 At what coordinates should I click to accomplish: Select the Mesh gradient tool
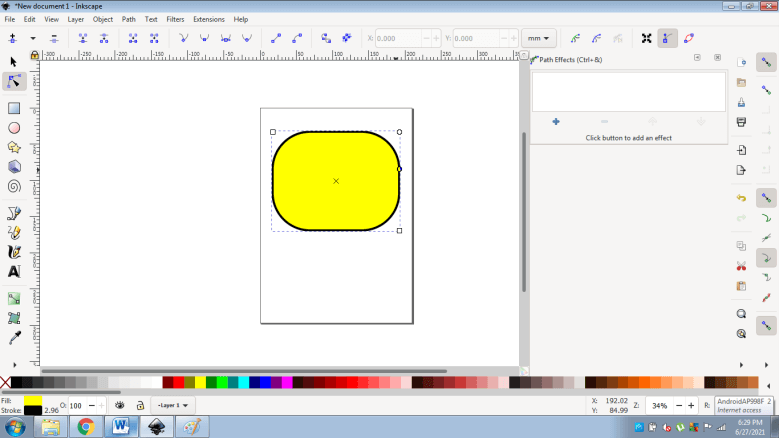tap(14, 318)
